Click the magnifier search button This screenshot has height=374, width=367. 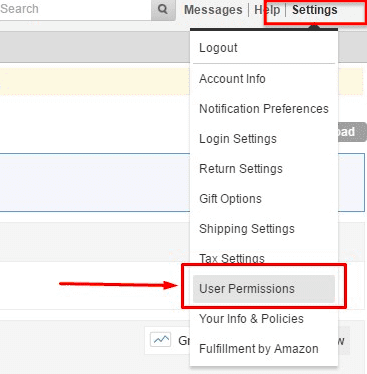coord(163,9)
